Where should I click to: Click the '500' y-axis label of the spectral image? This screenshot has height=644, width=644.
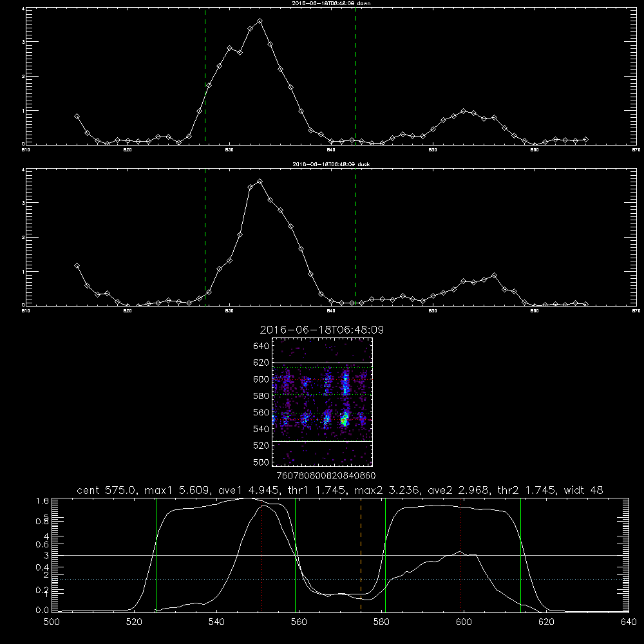point(261,462)
